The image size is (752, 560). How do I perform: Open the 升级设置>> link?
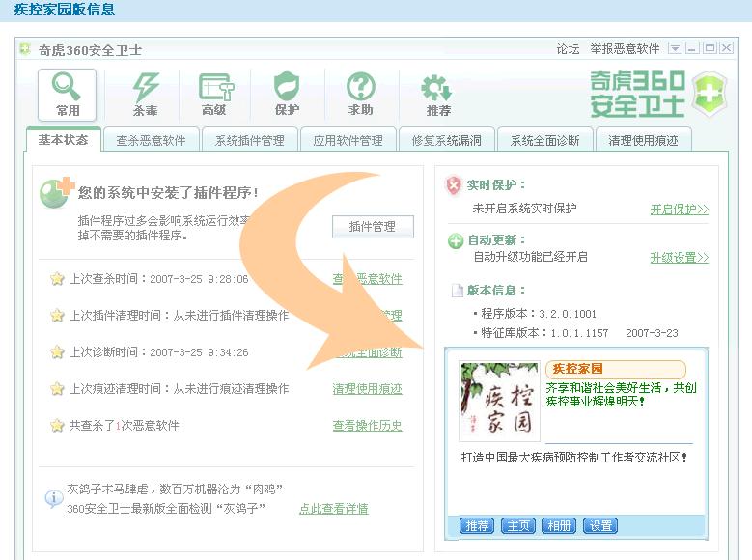[679, 258]
